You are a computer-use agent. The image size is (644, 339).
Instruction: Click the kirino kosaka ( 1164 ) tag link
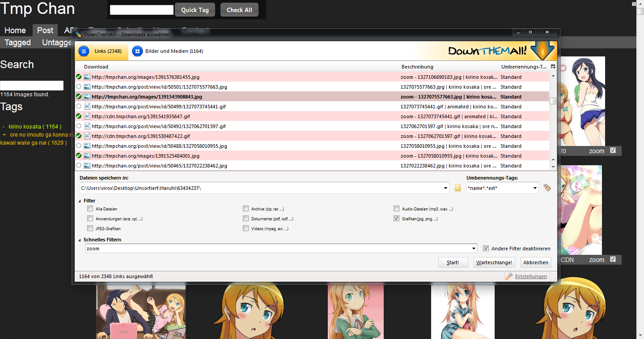pyautogui.click(x=35, y=127)
